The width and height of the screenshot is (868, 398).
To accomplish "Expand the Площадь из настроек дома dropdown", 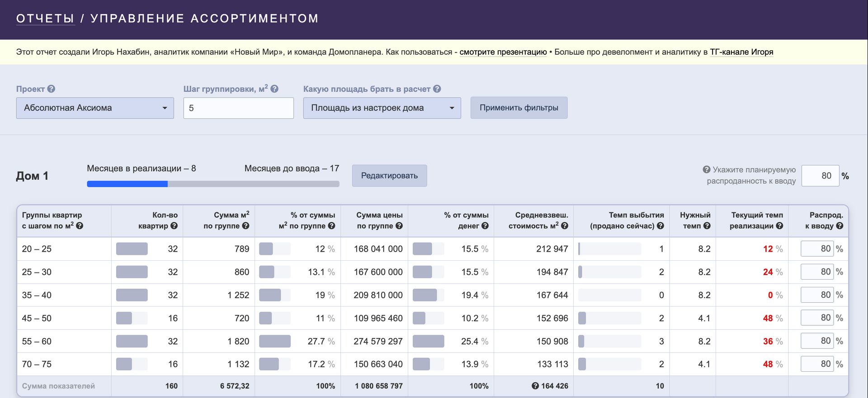I will click(382, 108).
